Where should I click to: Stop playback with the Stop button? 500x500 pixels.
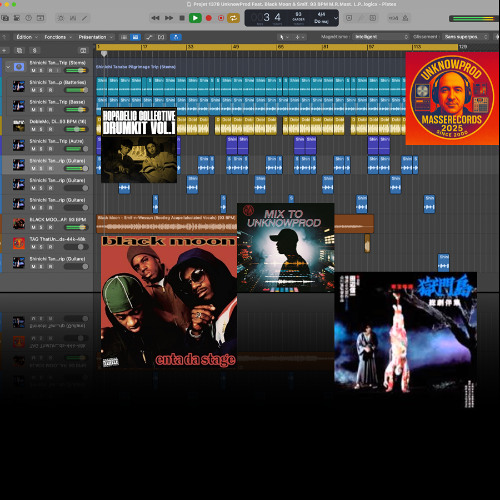182,18
